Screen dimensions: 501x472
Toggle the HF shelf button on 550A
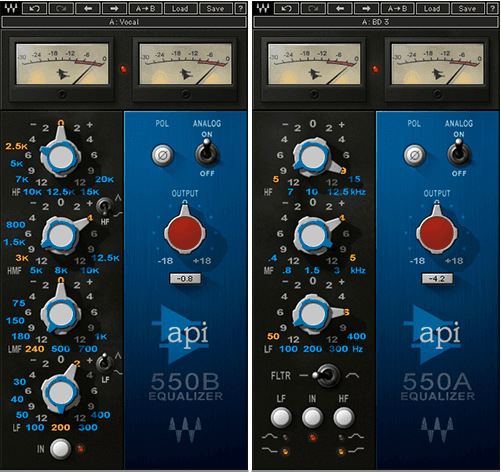(344, 417)
